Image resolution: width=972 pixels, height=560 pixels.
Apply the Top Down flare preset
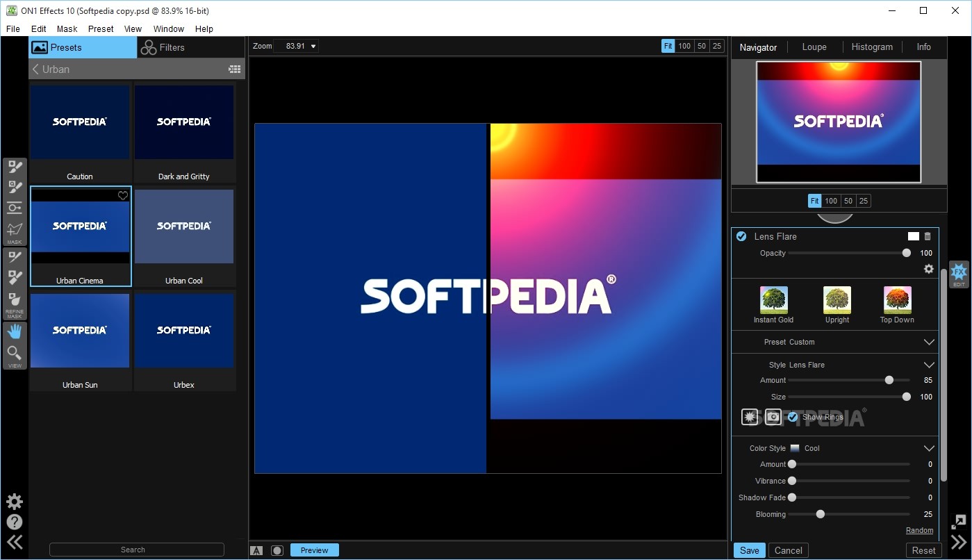897,304
